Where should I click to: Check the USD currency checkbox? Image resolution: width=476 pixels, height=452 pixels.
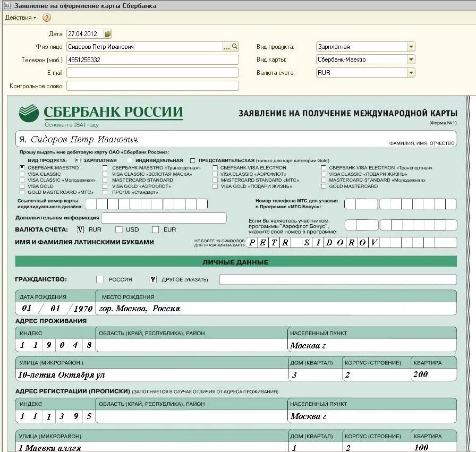[x=119, y=230]
